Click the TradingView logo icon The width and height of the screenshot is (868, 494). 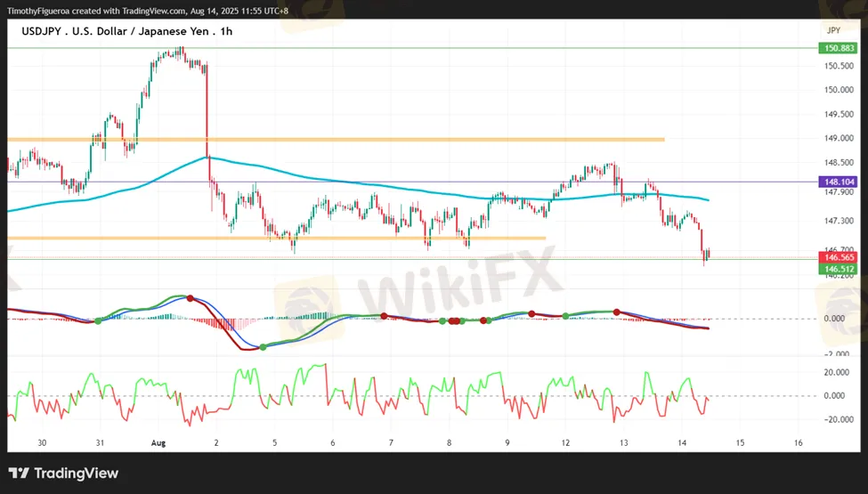click(x=19, y=473)
